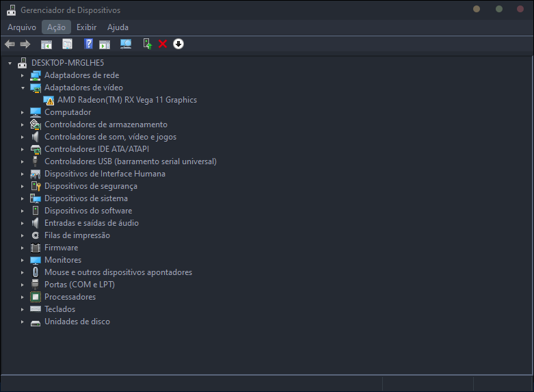Viewport: 534px width, 392px height.
Task: Select Controladores de som, vídeo e jogos label
Action: [x=110, y=137]
